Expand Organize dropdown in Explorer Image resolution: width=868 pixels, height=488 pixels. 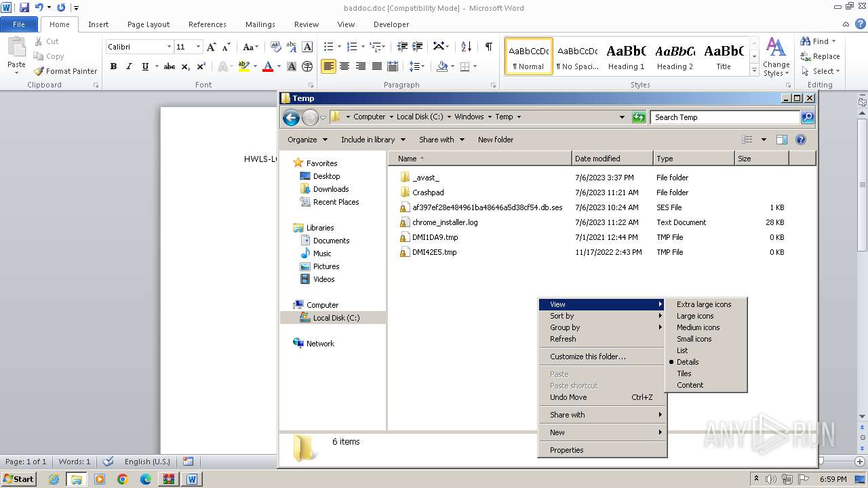[307, 140]
